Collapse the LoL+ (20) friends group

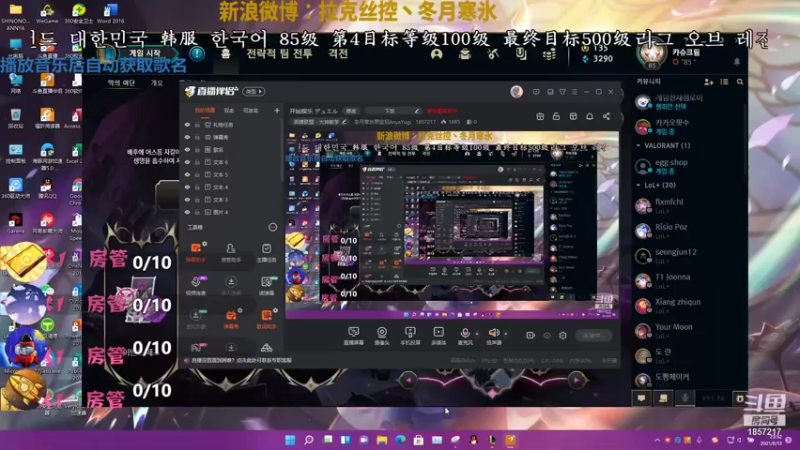638,185
